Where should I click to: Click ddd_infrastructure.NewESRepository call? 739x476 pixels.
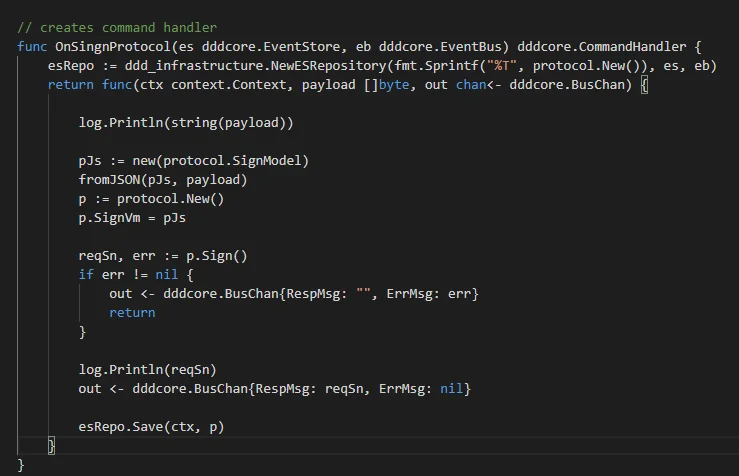click(x=255, y=66)
